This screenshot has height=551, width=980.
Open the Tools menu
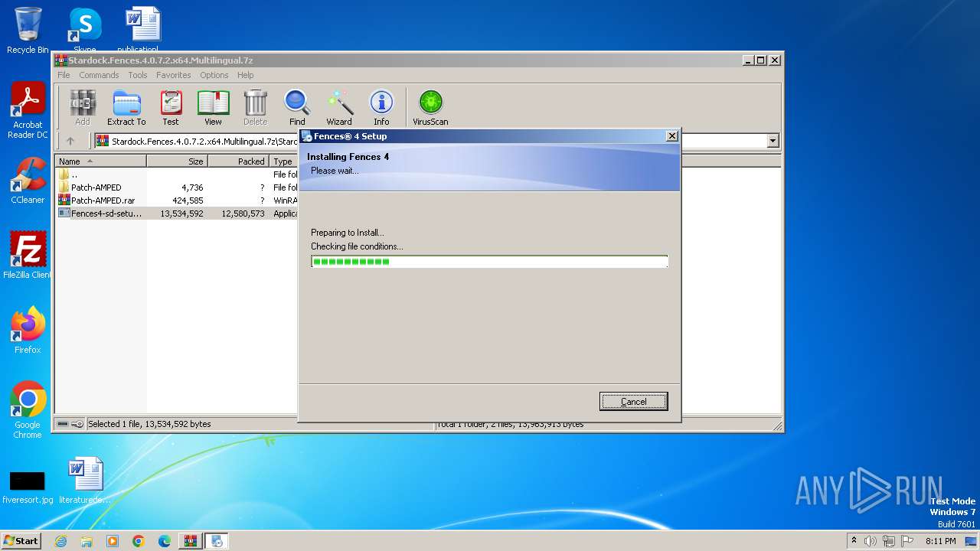tap(138, 75)
